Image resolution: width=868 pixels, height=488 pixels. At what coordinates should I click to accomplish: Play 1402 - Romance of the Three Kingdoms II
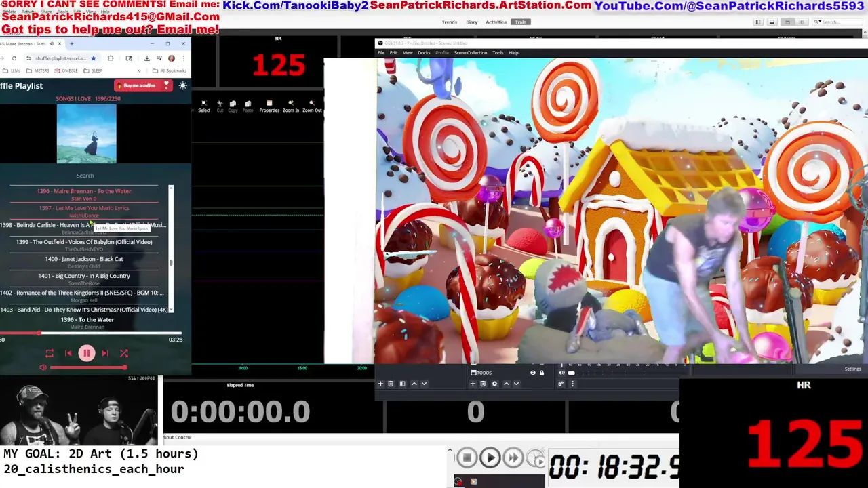pyautogui.click(x=83, y=296)
